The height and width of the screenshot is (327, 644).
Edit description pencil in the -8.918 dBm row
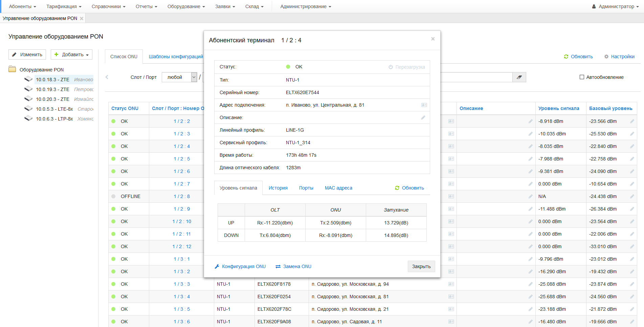pyautogui.click(x=530, y=121)
